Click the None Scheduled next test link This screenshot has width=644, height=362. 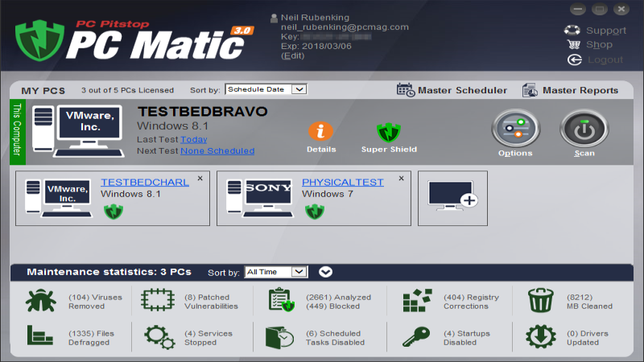pyautogui.click(x=217, y=150)
